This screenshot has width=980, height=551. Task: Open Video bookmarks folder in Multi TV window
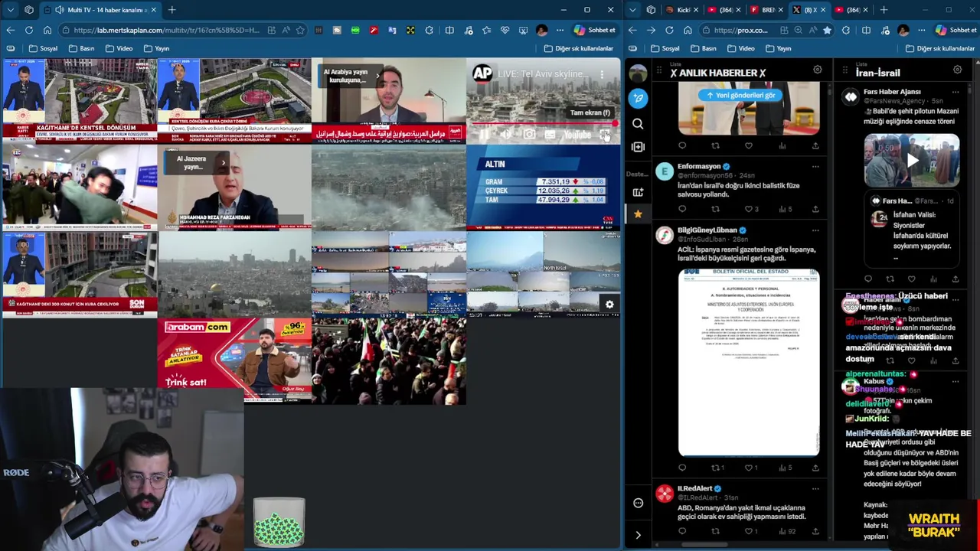tap(119, 48)
